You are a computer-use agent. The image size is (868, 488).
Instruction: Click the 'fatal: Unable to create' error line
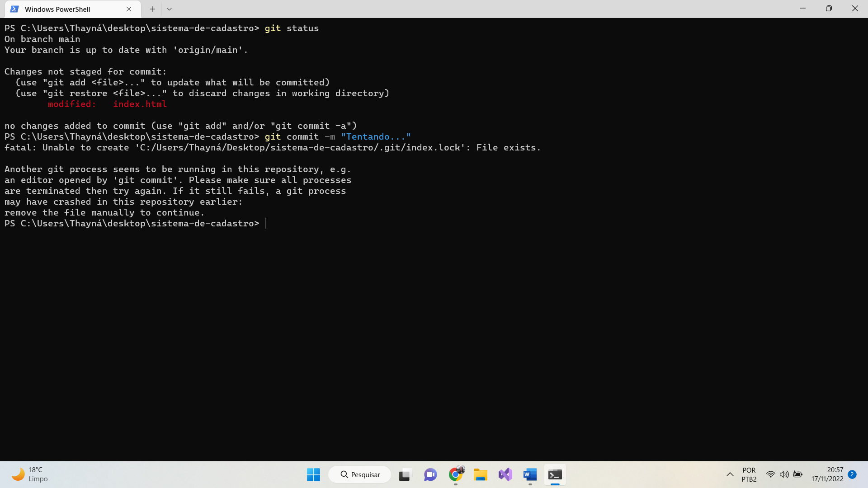tap(273, 148)
